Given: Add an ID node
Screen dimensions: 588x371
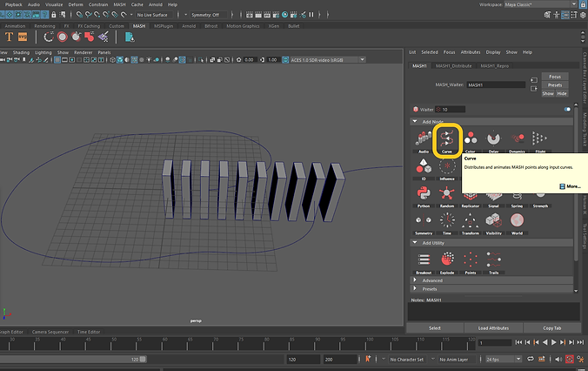Looking at the screenshot, I should point(424,169).
